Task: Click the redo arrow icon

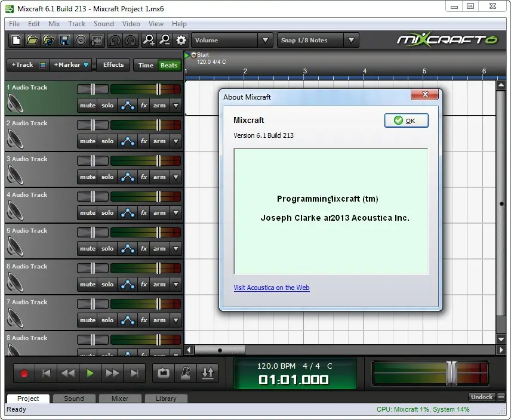Action: point(131,41)
